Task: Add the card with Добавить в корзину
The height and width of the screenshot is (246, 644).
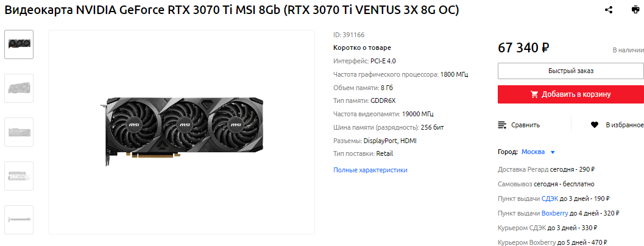Action: coord(571,94)
